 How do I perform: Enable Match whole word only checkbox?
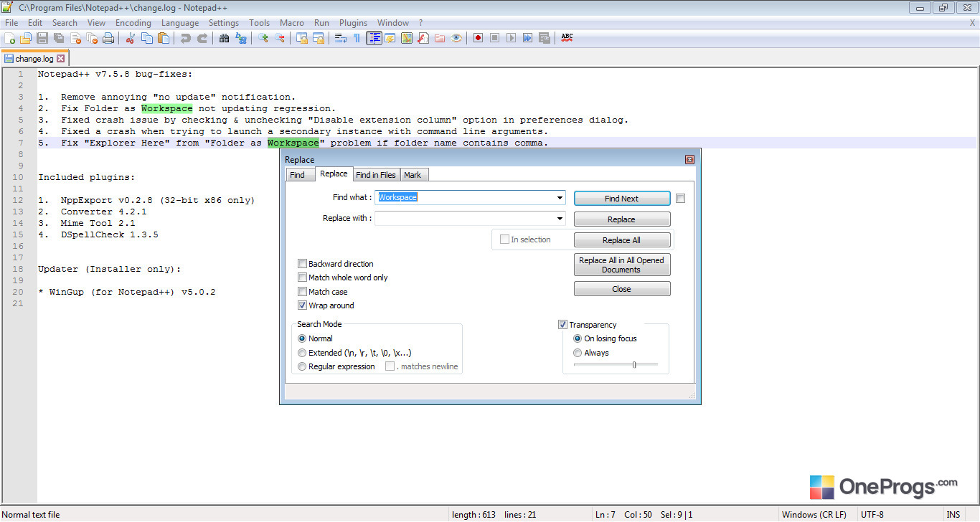pos(303,277)
